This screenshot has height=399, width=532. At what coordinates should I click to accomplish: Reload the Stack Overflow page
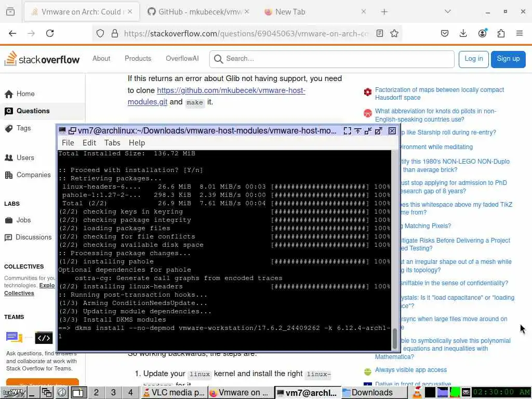50,33
